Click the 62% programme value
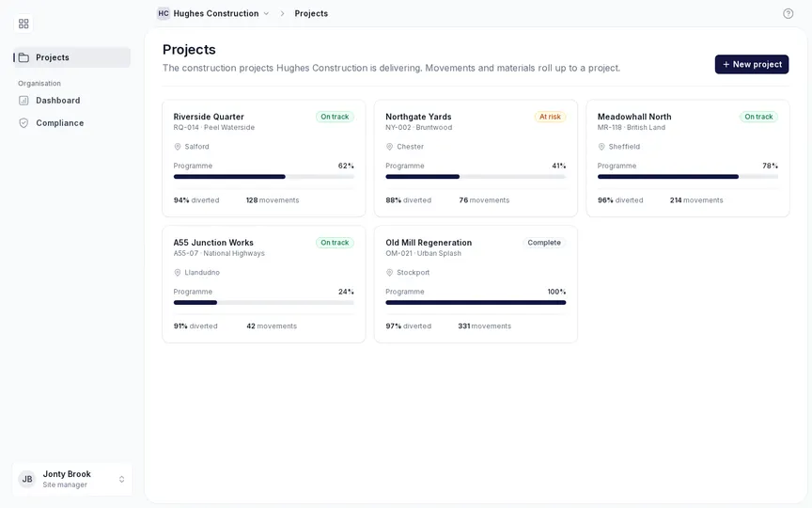812x508 pixels. [346, 166]
